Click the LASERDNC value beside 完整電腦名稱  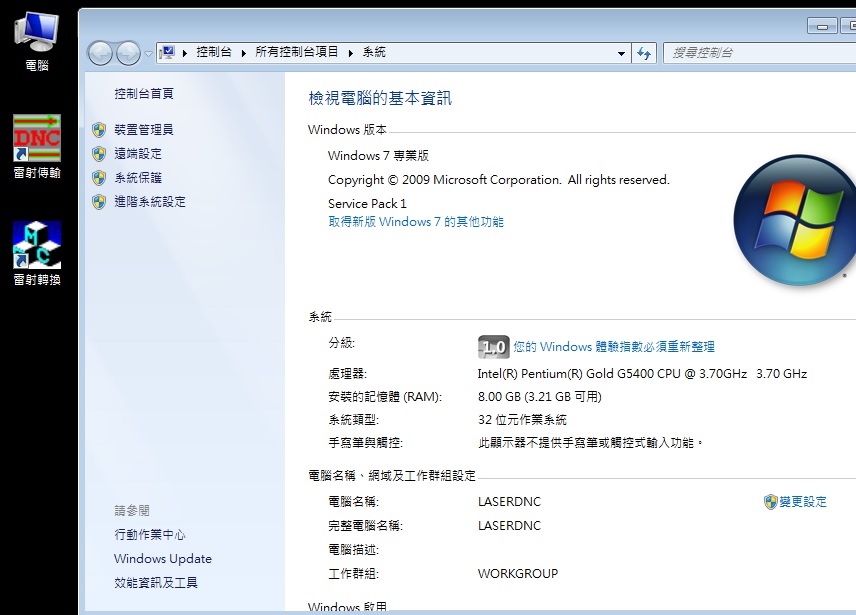coord(509,526)
